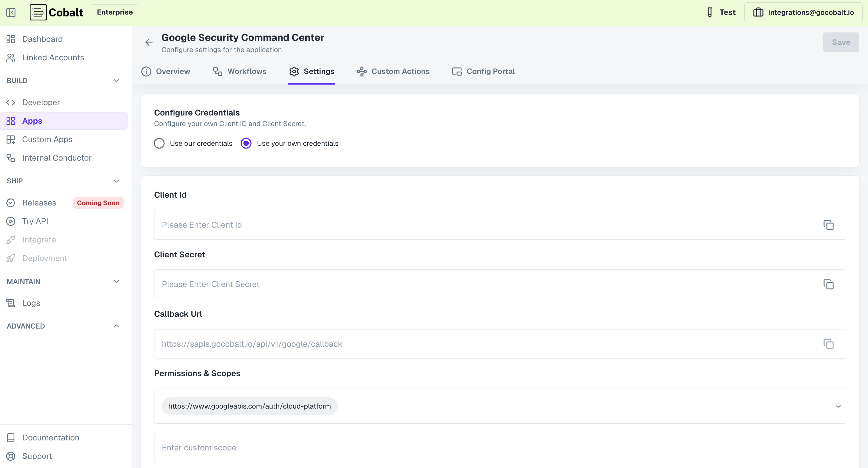Click the Save button

[841, 42]
